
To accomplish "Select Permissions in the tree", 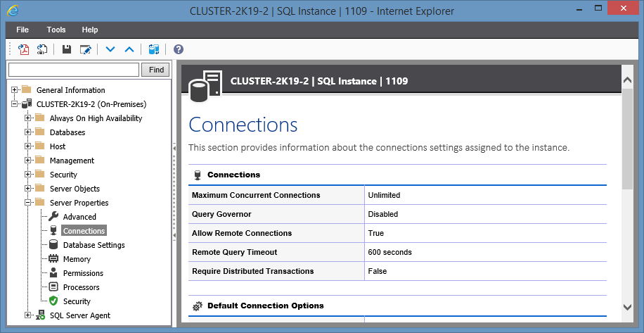I will [84, 273].
